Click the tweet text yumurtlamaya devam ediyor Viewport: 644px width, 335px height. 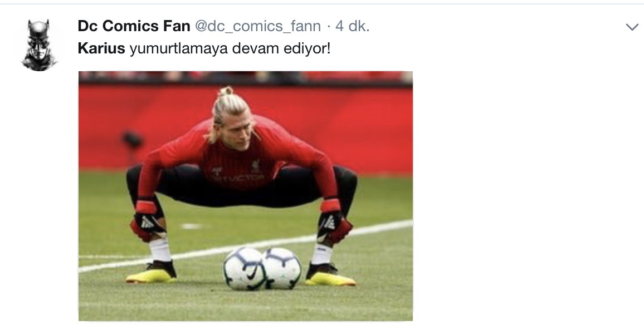point(230,49)
